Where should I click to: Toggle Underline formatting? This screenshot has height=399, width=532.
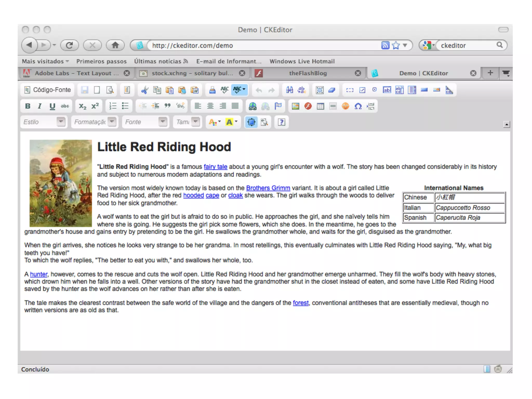pyautogui.click(x=52, y=106)
